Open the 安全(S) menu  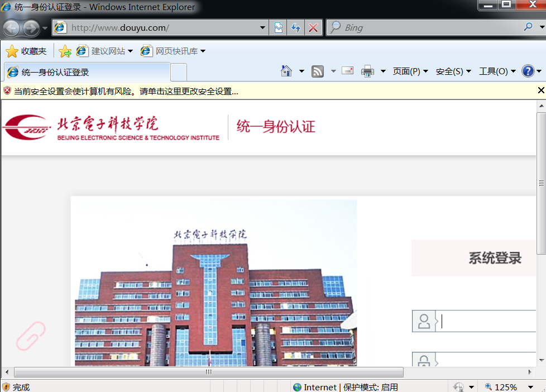(453, 71)
